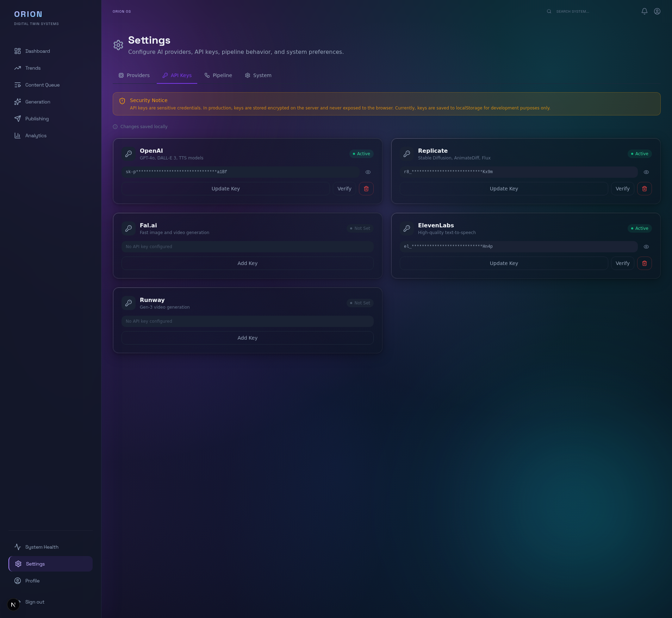This screenshot has height=618, width=672.
Task: Verify the OpenAI key
Action: [344, 189]
